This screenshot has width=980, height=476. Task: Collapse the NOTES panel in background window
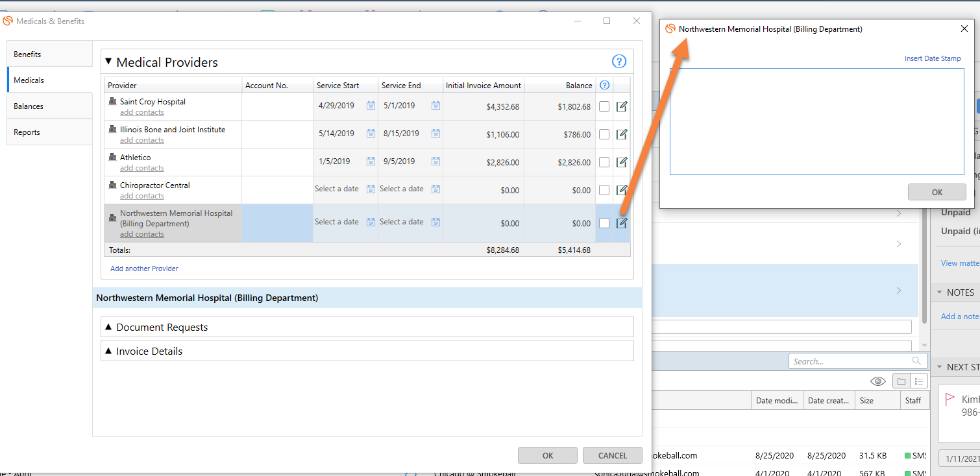tap(939, 292)
